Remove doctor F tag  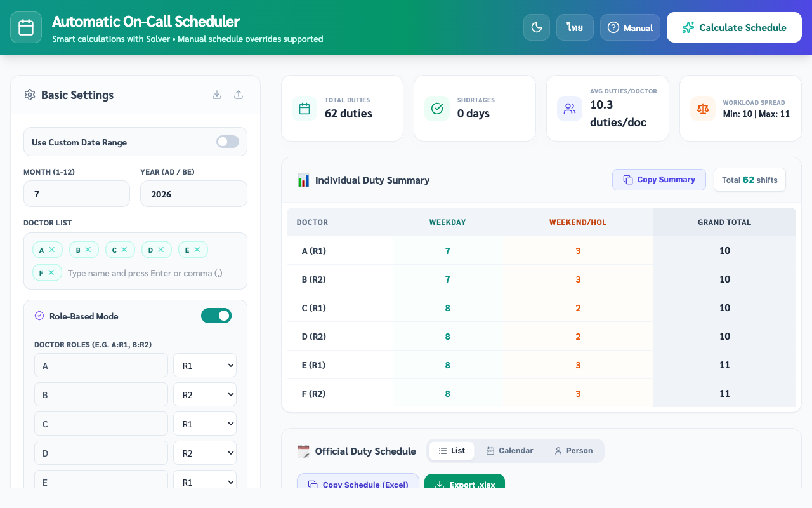[51, 272]
